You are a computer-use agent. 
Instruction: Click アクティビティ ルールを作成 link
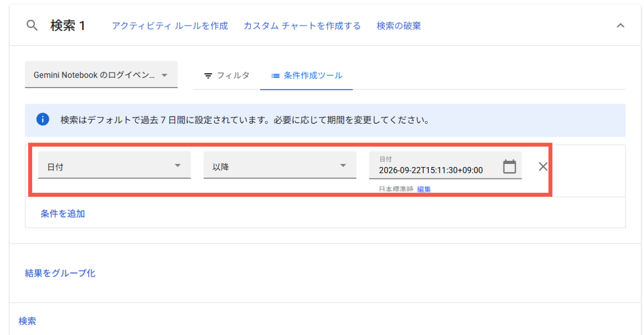click(x=170, y=26)
